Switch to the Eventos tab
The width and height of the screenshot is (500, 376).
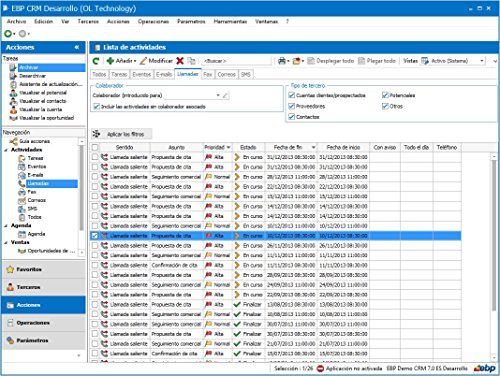tap(142, 74)
